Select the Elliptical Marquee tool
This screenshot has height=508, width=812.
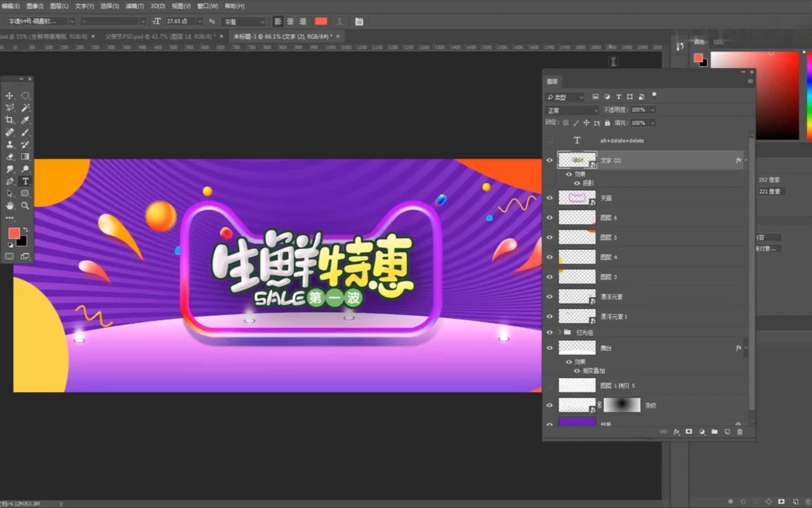(x=25, y=95)
